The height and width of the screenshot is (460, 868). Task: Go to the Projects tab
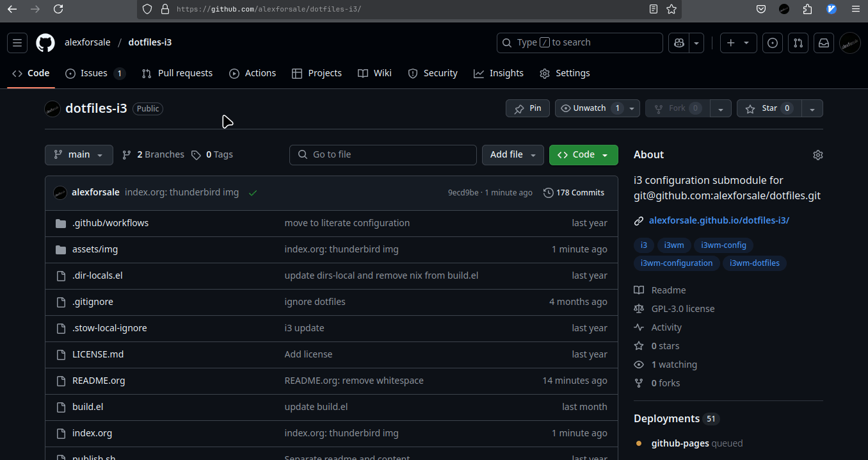pyautogui.click(x=317, y=73)
